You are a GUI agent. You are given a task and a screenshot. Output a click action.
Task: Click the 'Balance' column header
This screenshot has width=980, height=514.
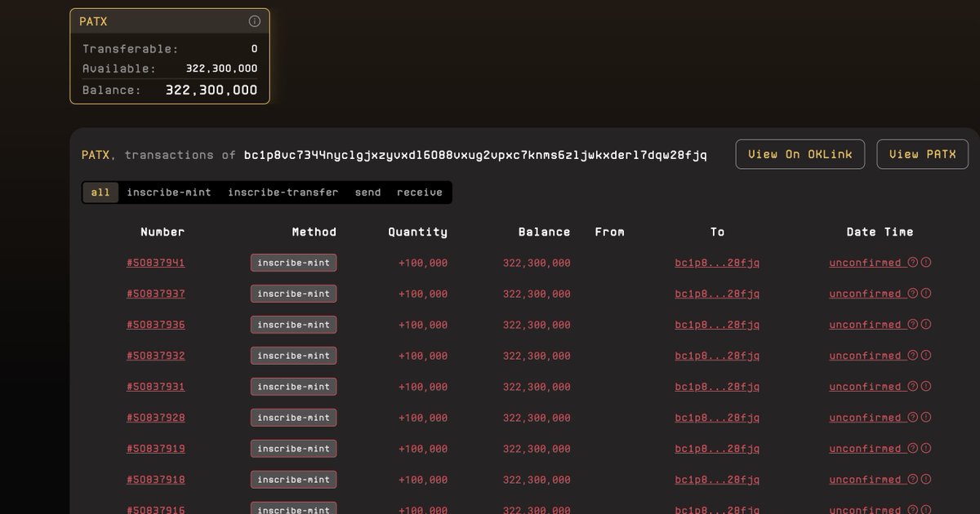tap(545, 232)
